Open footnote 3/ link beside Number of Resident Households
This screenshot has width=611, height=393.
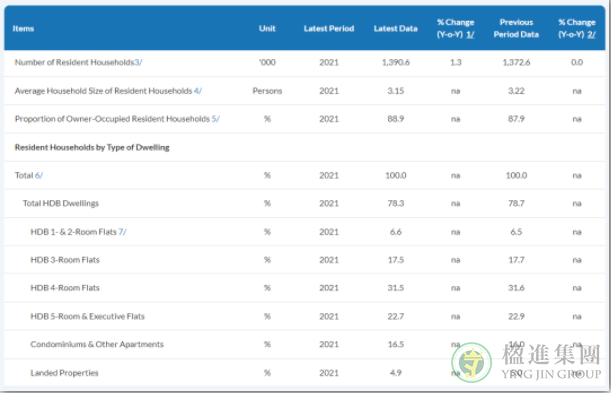138,62
